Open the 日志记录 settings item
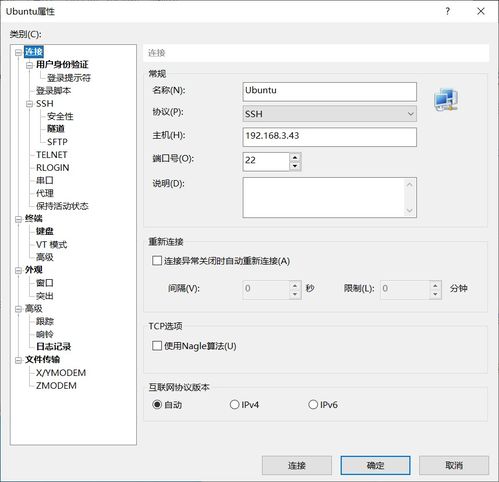The image size is (499, 482). [53, 347]
